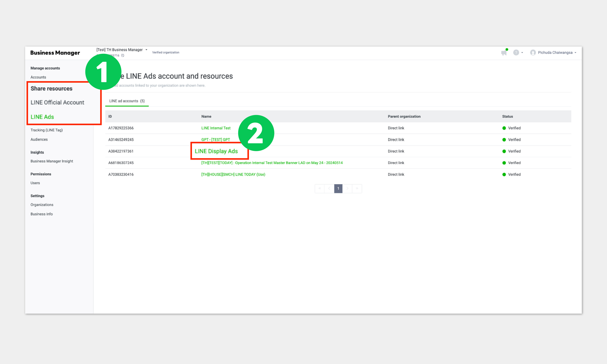This screenshot has height=364, width=607.
Task: Click the Business Manager logo
Action: [55, 53]
